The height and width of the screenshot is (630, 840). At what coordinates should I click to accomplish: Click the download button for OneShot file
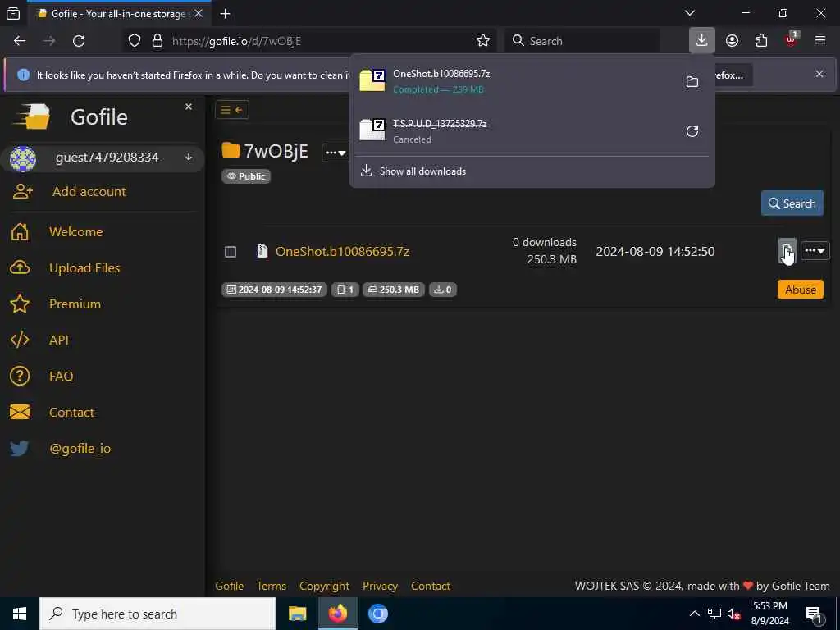click(x=787, y=251)
